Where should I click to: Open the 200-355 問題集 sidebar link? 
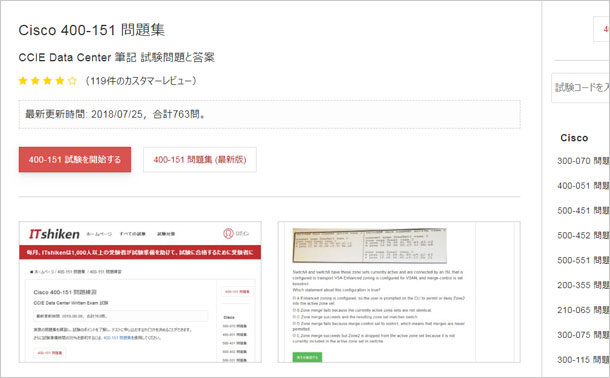click(583, 285)
